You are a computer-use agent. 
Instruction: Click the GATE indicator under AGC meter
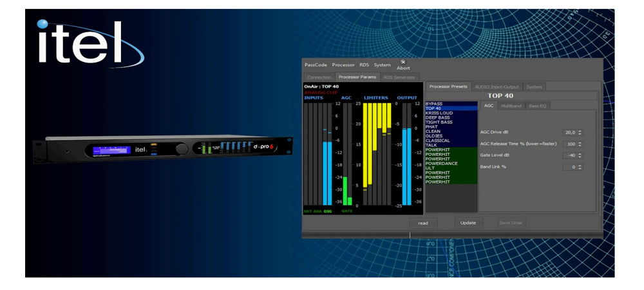(347, 211)
